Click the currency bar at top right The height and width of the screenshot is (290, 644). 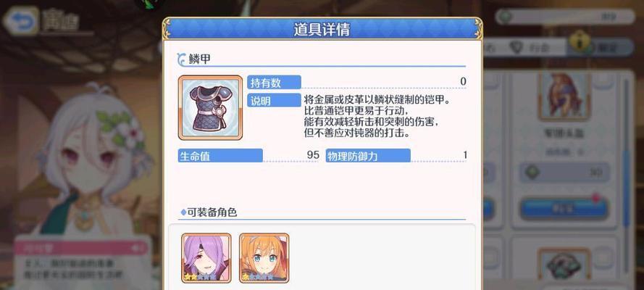point(565,17)
